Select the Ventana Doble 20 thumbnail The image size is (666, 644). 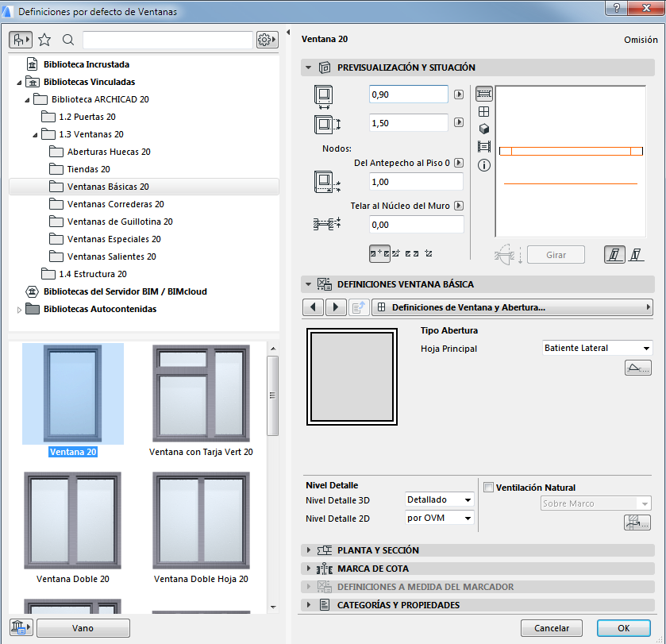(x=73, y=525)
